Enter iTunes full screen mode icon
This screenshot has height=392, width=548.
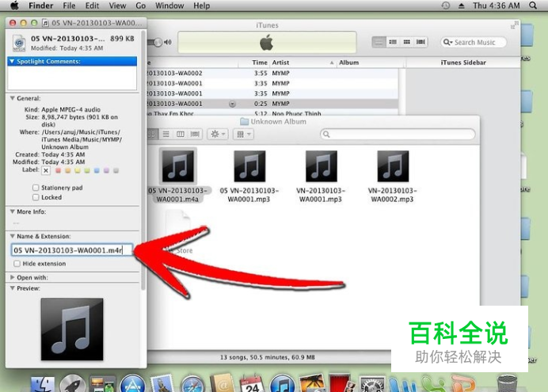(x=514, y=25)
